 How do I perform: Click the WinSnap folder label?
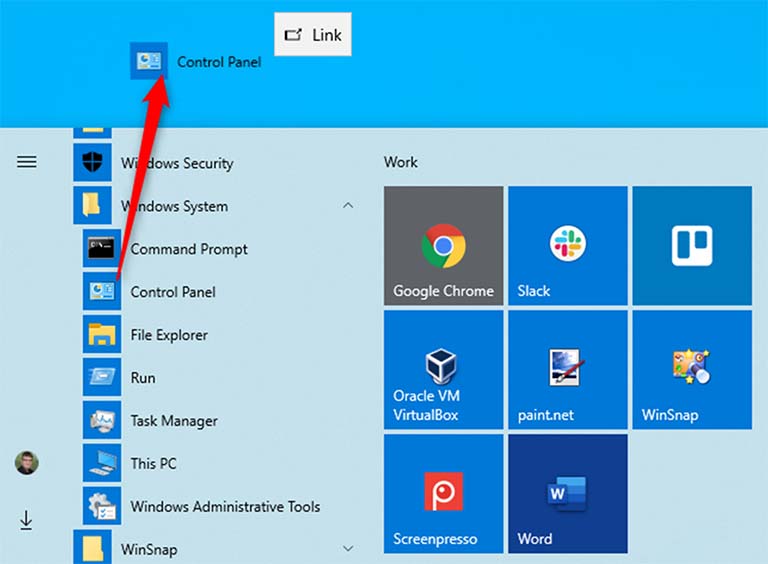[149, 550]
